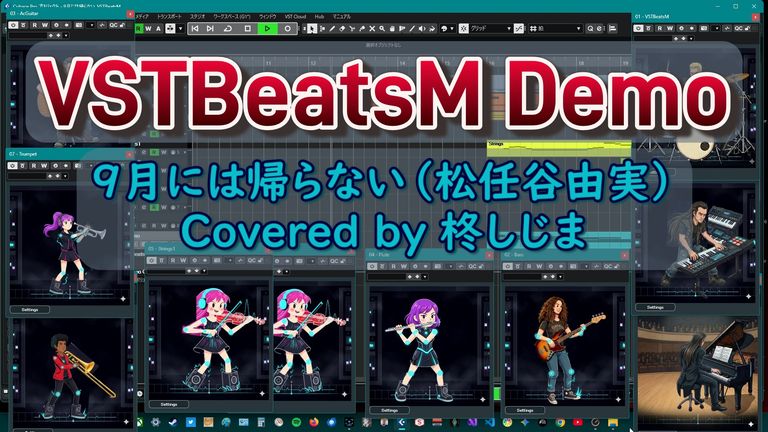Open Firefox from the Windows taskbar
This screenshot has height=432, width=768.
[x=313, y=422]
